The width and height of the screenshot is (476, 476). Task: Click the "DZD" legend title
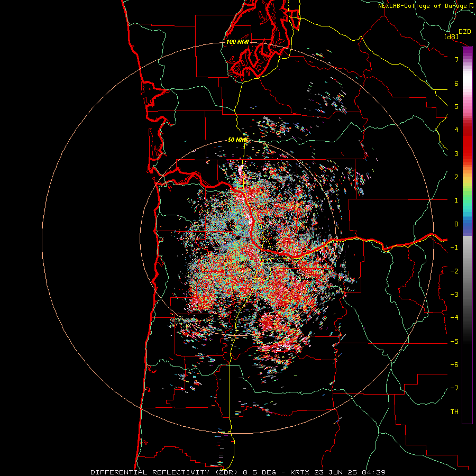tap(465, 32)
